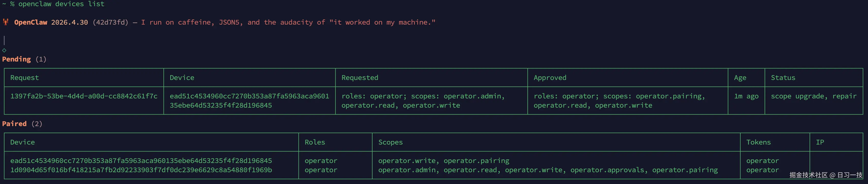Click the paired count '(2)'
The height and width of the screenshot is (184, 868).
(x=37, y=124)
